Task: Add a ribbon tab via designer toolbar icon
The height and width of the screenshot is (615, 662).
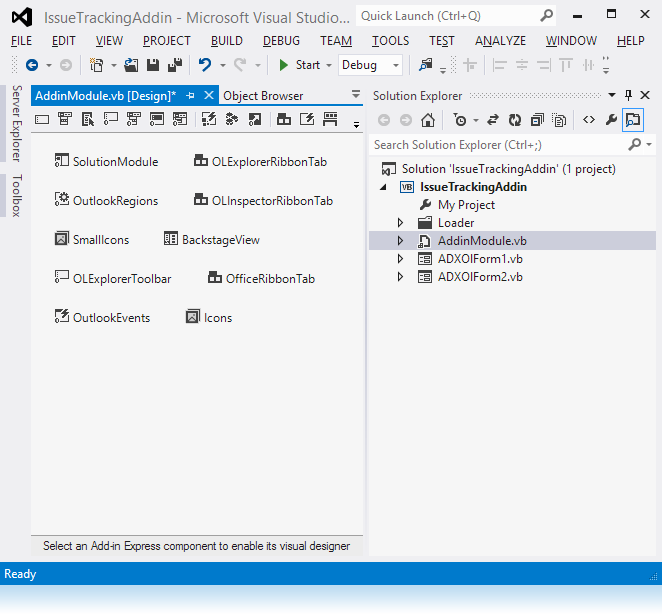Action: (284, 120)
